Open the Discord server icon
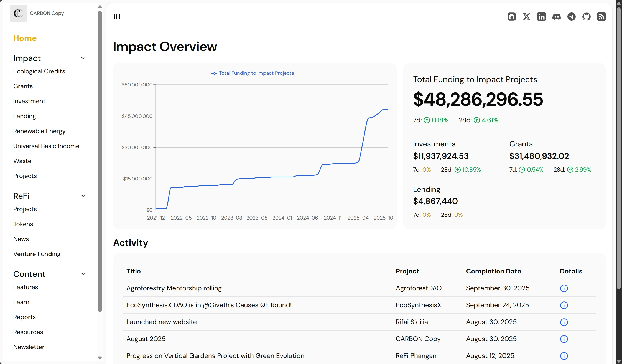622x364 pixels. pos(556,17)
